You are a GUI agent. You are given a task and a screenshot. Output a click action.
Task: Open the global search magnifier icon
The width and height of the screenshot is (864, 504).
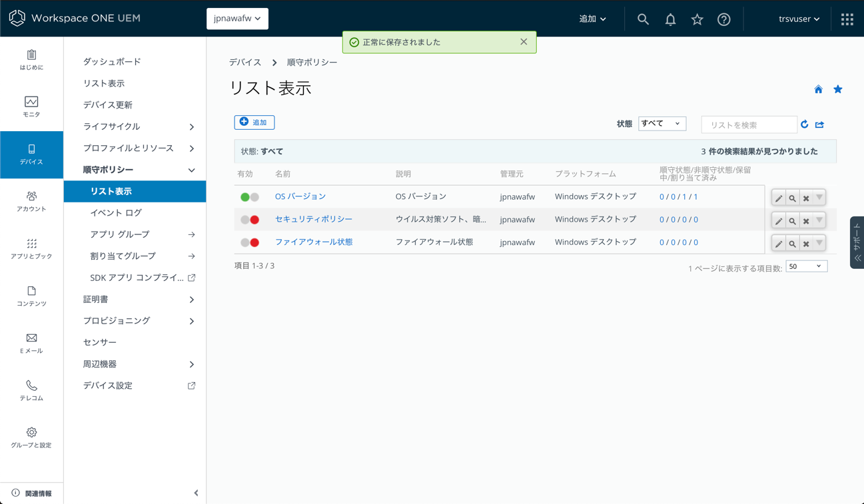[643, 19]
